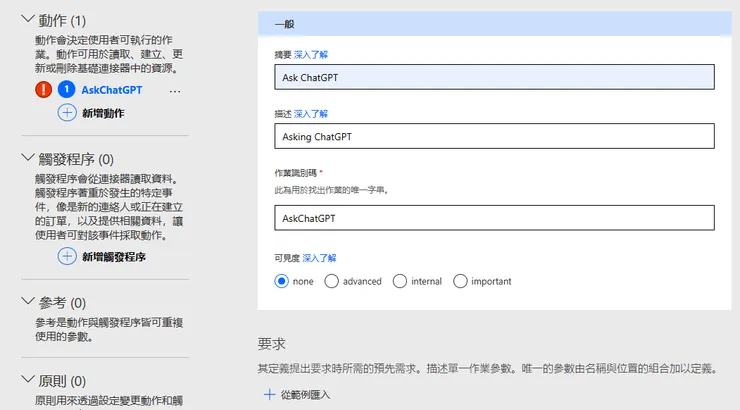Select the advanced visibility option
This screenshot has height=410, width=740.
pos(331,281)
